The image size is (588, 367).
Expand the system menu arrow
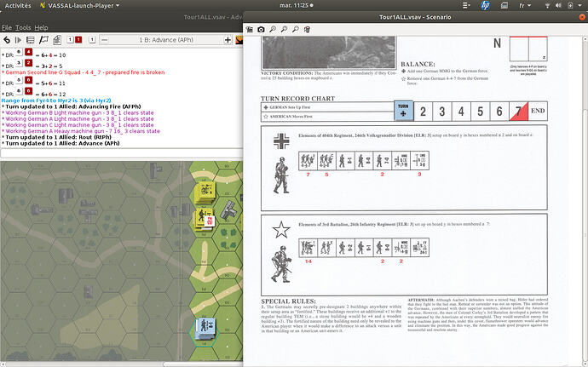pos(581,5)
